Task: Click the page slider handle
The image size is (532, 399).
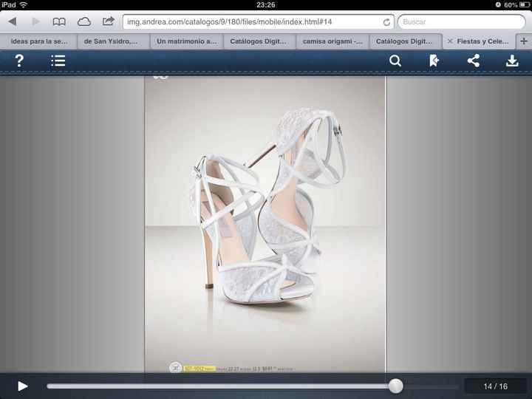Action: (x=395, y=386)
